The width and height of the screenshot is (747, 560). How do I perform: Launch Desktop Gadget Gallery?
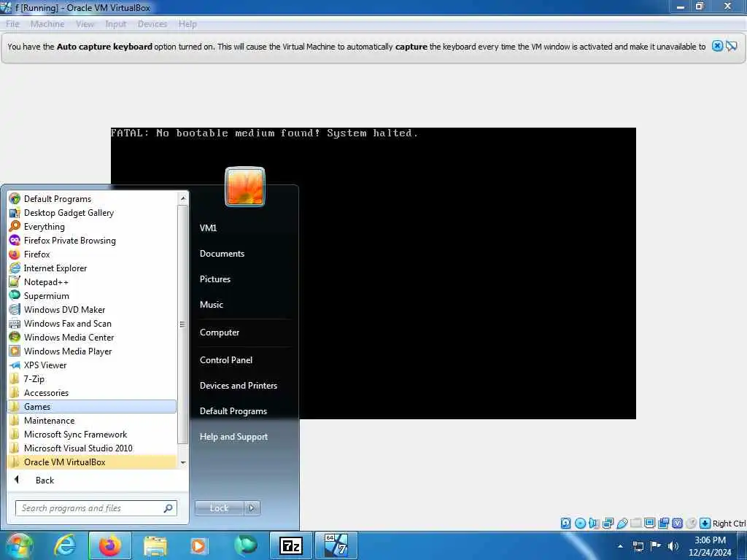point(91,212)
